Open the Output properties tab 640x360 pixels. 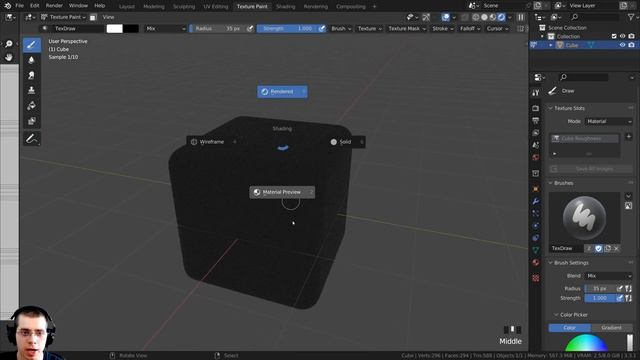tap(536, 120)
